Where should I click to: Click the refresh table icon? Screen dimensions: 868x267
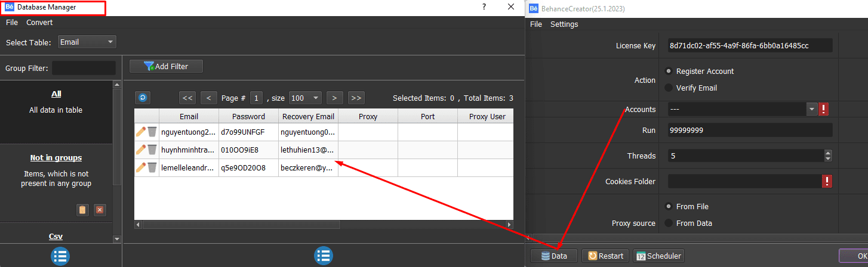143,98
